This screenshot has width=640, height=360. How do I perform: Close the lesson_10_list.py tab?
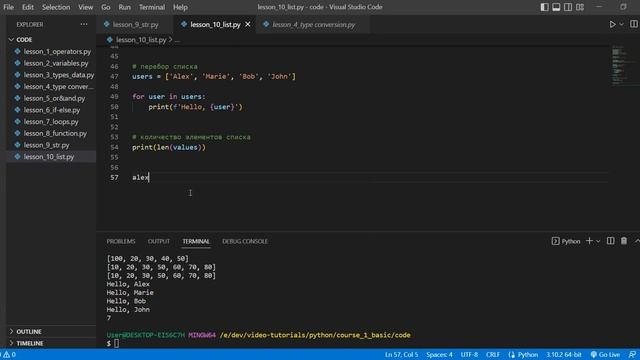(x=248, y=24)
